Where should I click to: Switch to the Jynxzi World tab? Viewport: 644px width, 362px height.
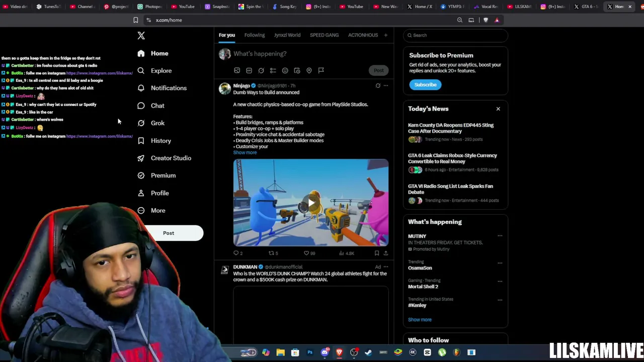pyautogui.click(x=287, y=35)
